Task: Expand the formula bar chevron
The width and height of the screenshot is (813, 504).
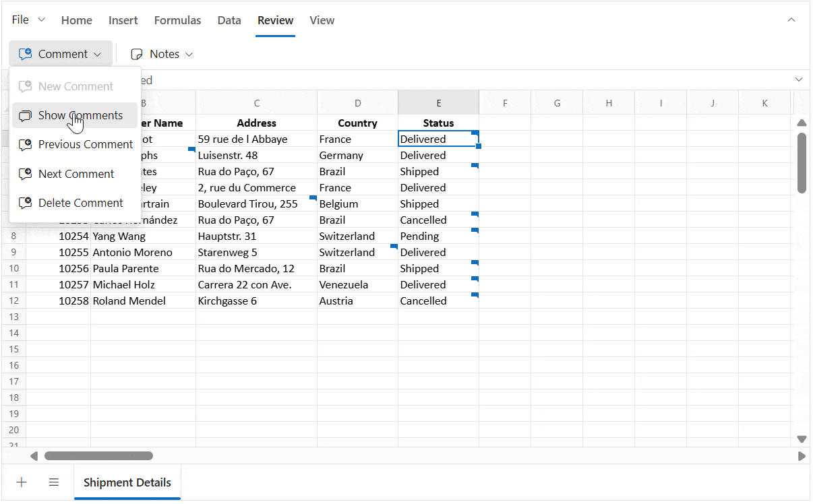Action: coord(799,80)
